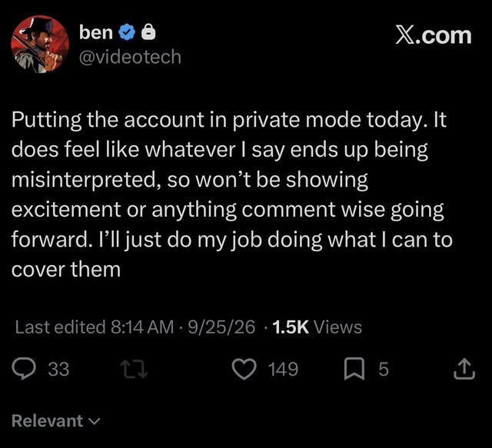
Task: Open ben's profile picture avatar
Action: (40, 45)
